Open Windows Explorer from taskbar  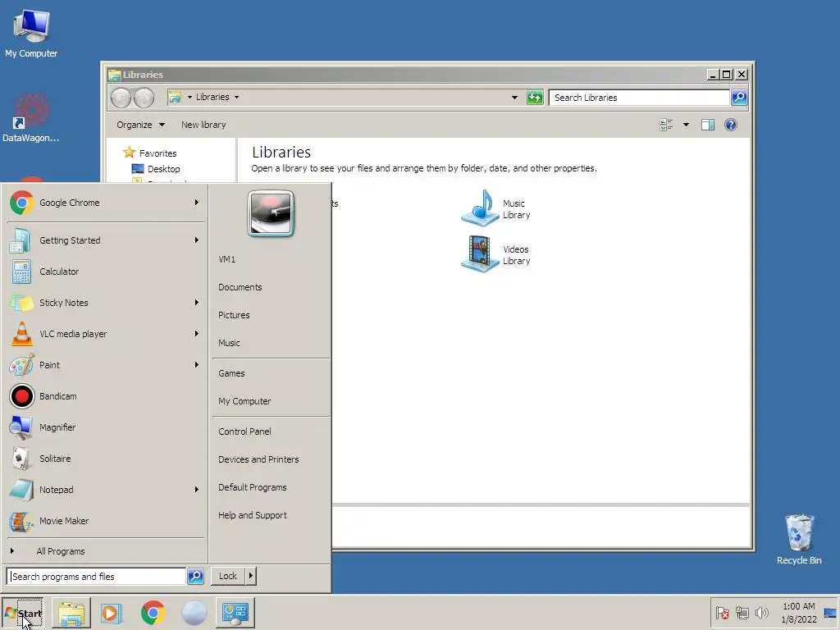coord(71,613)
